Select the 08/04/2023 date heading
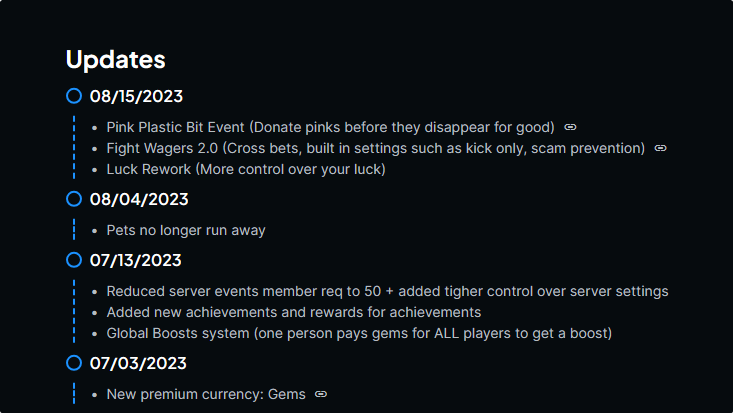733x413 pixels. tap(139, 199)
